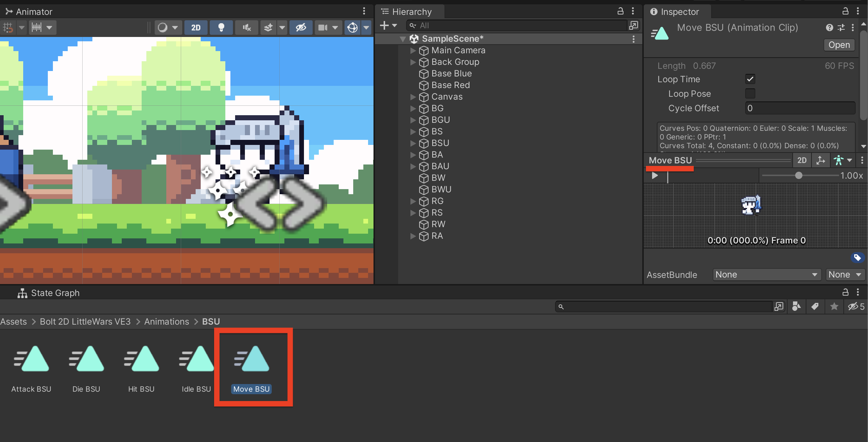This screenshot has width=868, height=442.
Task: Click hidden objects visibility icon in toolbar
Action: pyautogui.click(x=301, y=28)
